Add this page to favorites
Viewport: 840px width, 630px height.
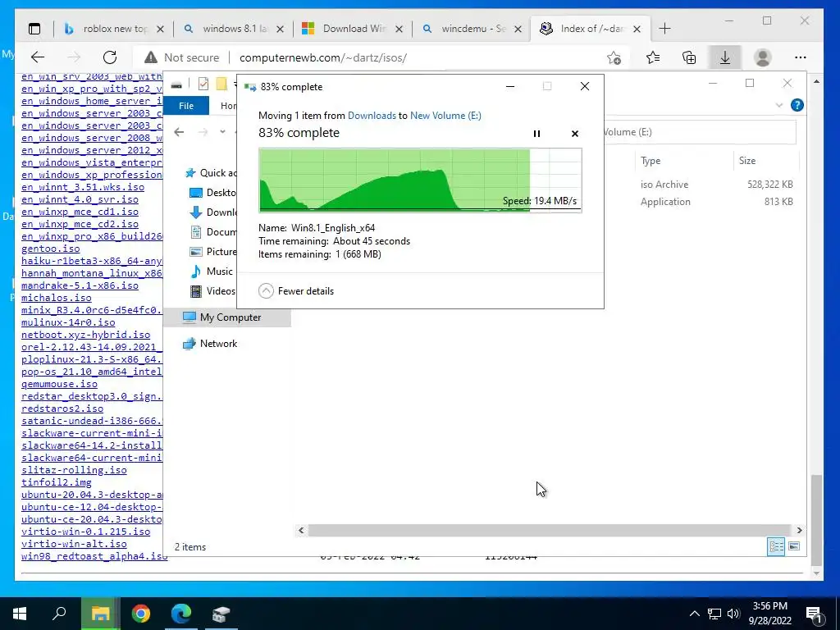click(614, 57)
